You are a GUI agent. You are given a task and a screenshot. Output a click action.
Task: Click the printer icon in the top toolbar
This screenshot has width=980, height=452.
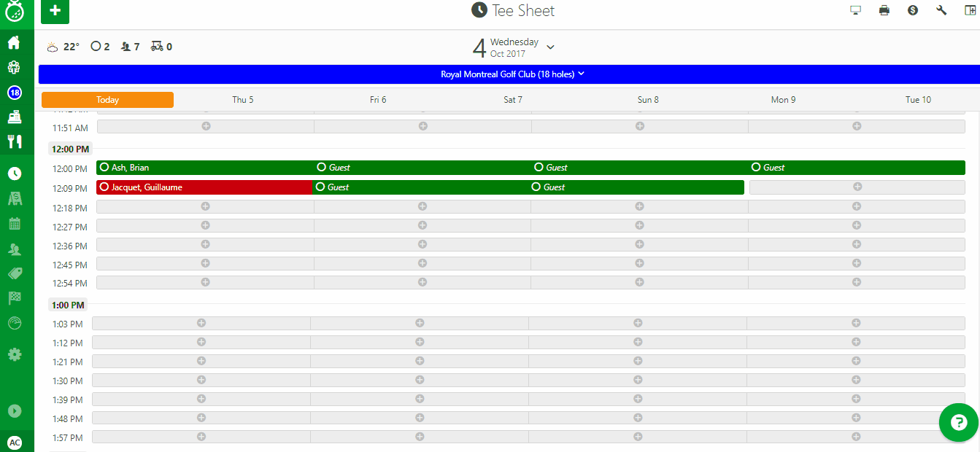884,10
